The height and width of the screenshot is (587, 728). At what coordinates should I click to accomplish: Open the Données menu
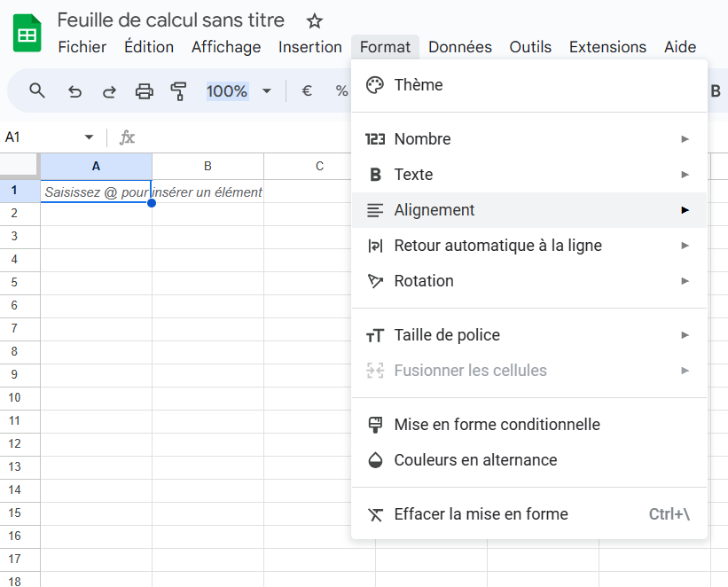[459, 47]
